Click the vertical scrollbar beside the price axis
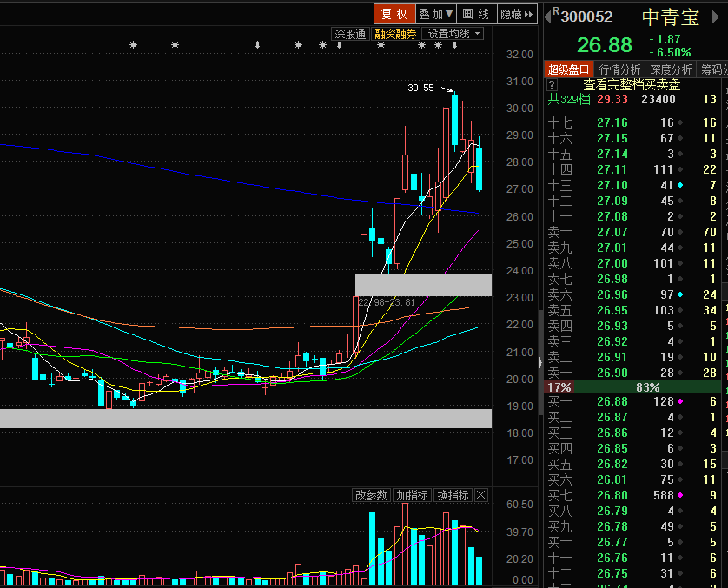 click(540, 362)
